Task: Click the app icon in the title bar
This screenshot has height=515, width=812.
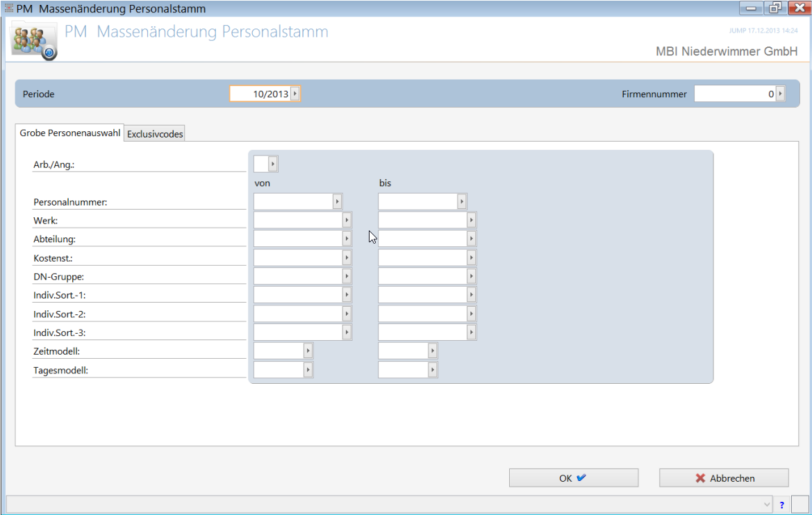Action: pyautogui.click(x=9, y=8)
